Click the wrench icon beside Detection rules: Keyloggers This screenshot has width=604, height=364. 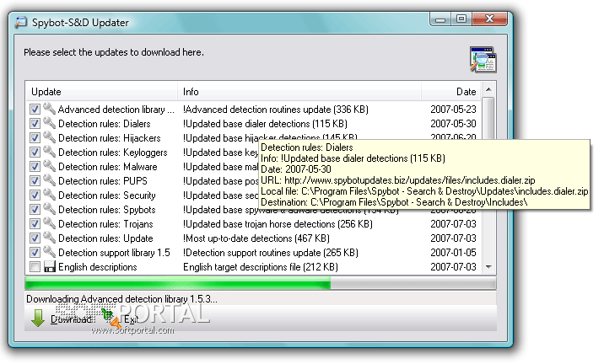pyautogui.click(x=49, y=152)
